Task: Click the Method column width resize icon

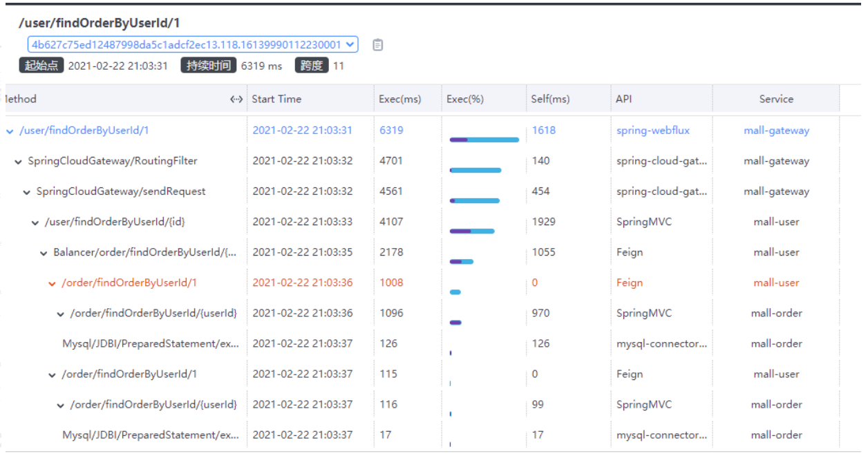Action: 236,99
